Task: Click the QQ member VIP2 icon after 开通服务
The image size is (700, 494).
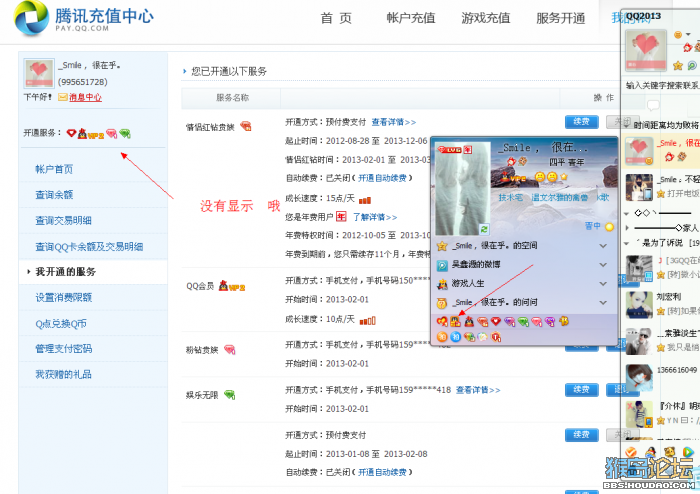Action: click(x=91, y=133)
